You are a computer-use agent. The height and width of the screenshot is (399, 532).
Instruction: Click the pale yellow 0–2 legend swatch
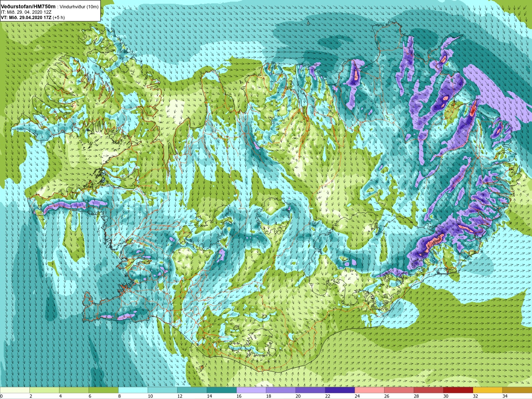[x=15, y=390]
